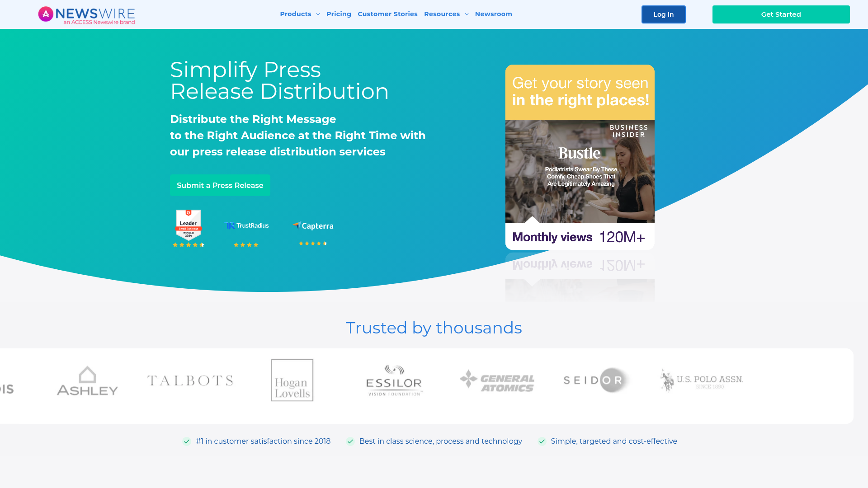The width and height of the screenshot is (868, 488).
Task: Click checkmark beside 'Best in class science'
Action: [x=350, y=441]
